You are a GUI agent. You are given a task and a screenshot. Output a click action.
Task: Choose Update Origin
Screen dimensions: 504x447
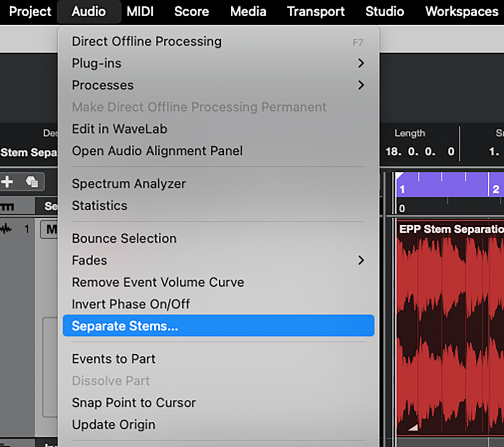pyautogui.click(x=219, y=424)
